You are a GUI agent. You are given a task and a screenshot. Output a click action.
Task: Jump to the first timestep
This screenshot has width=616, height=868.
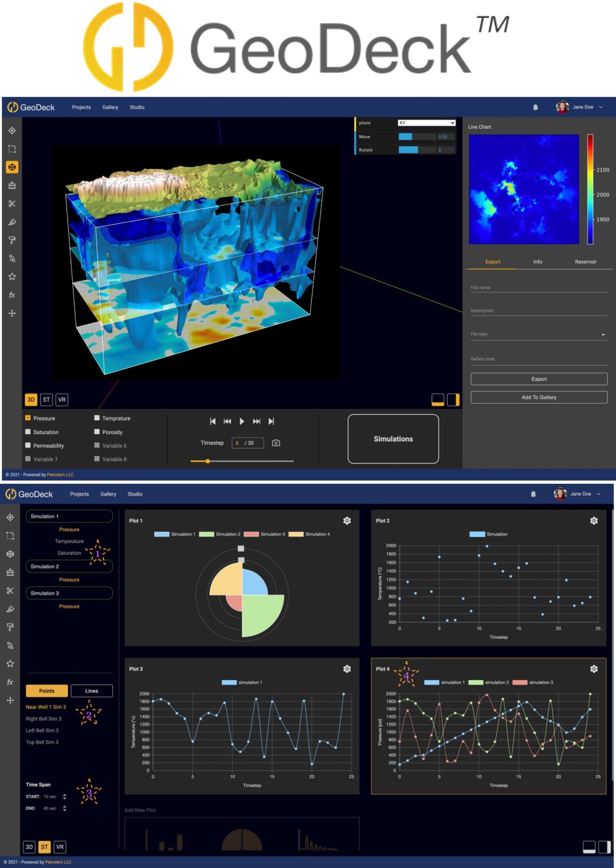[213, 421]
